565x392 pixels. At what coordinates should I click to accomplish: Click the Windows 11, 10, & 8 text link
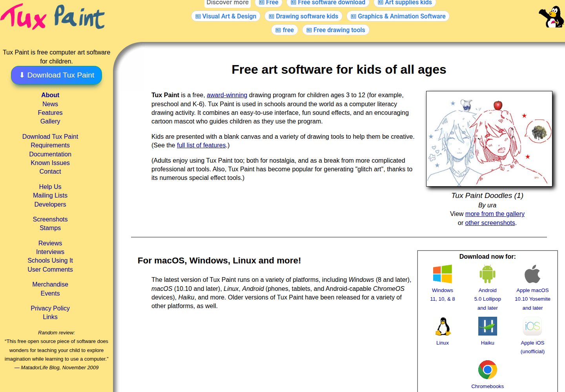pyautogui.click(x=443, y=294)
